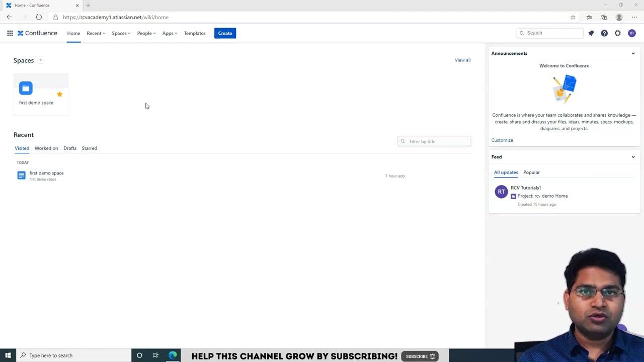644x362 pixels.
Task: Click the Windows Type here to search box
Action: click(x=73, y=355)
